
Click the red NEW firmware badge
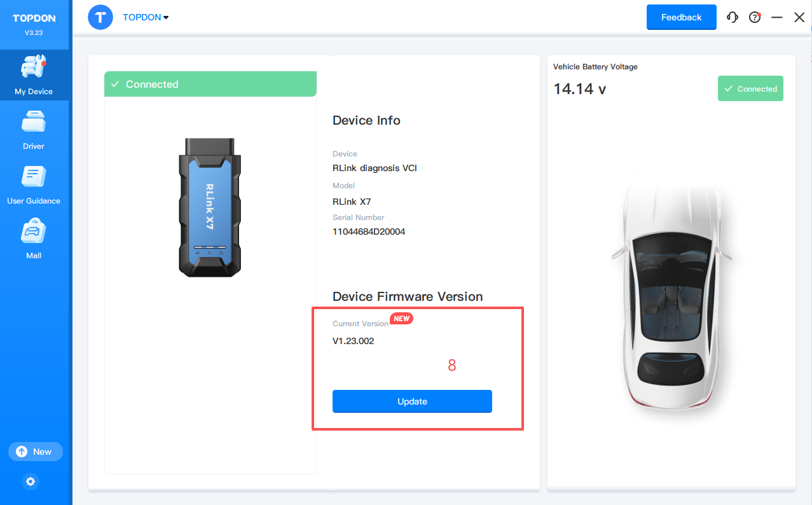[401, 318]
